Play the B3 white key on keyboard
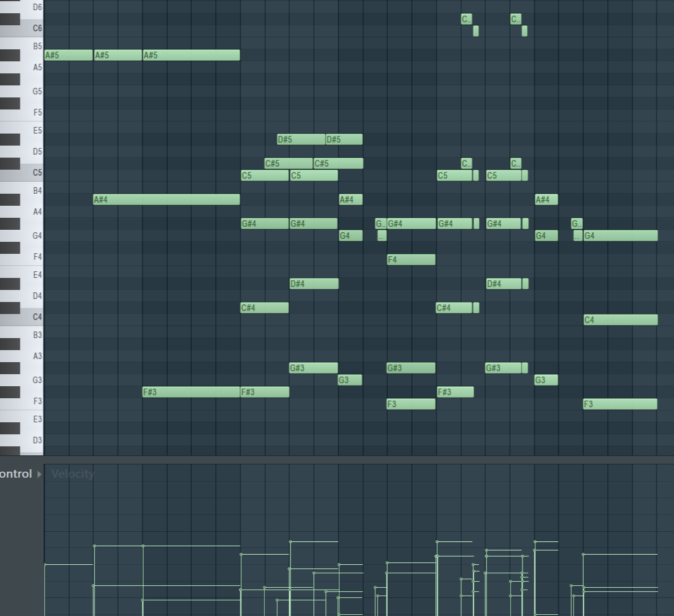The width and height of the screenshot is (674, 616). tap(32, 335)
